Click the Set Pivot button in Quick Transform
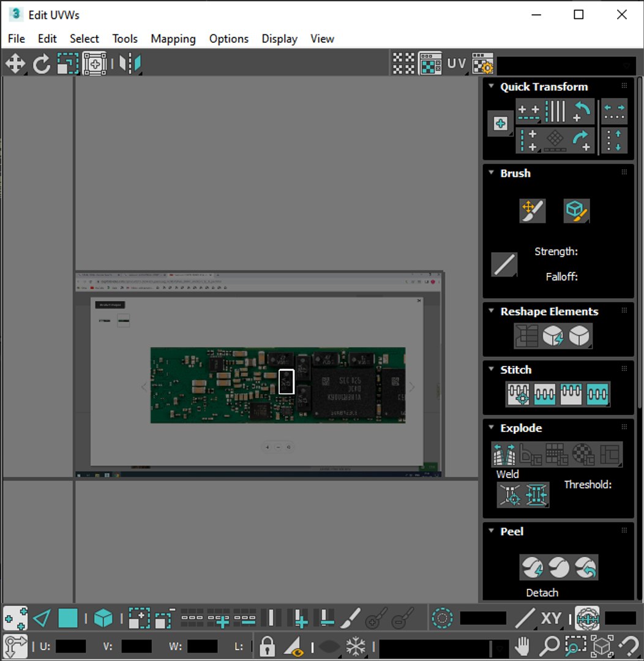This screenshot has width=644, height=661. coord(501,124)
